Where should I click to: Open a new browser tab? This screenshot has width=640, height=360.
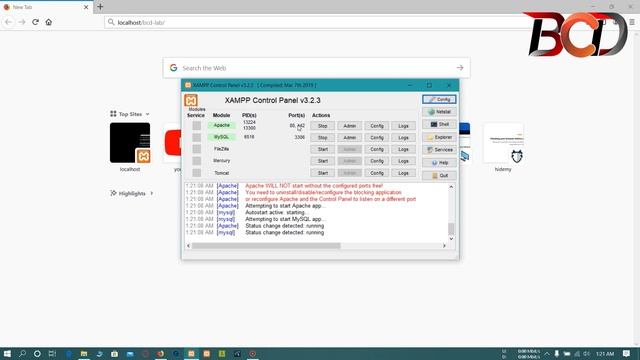pos(100,7)
